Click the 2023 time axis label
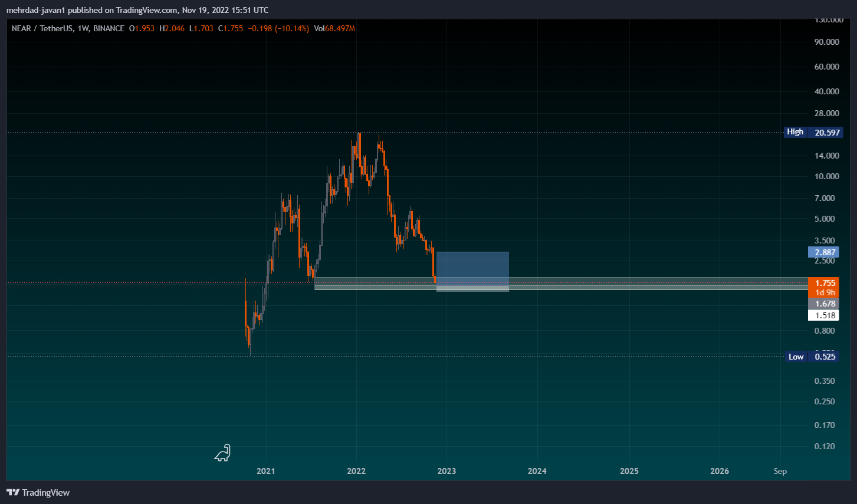857x504 pixels. coord(446,471)
